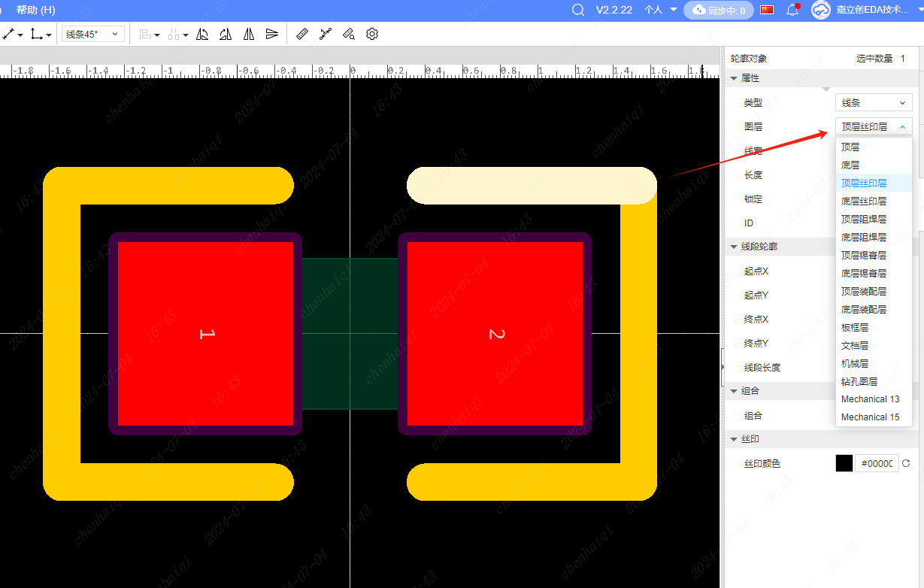Click the 同步中: 0 sync button
Image resolution: width=924 pixels, height=588 pixels.
(x=719, y=11)
